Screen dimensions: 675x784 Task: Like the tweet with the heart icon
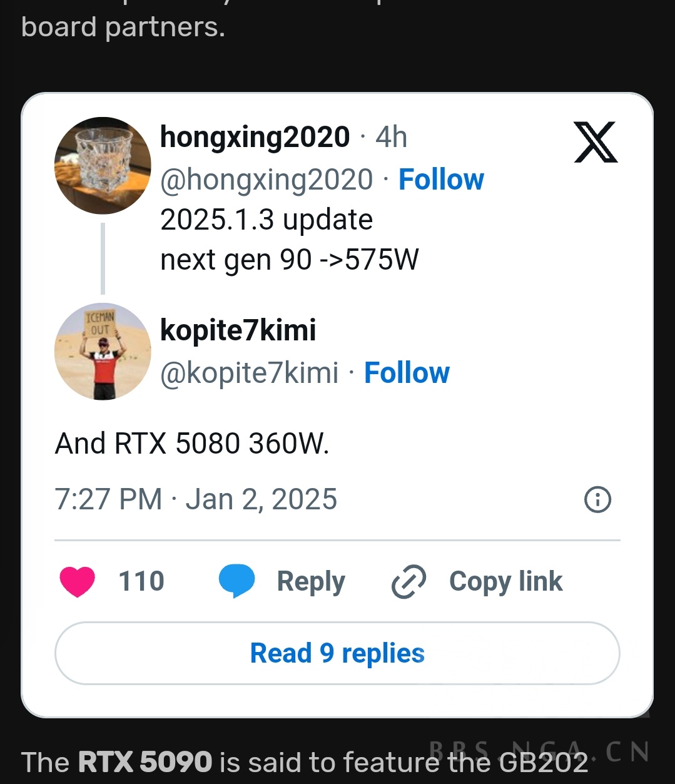pos(78,581)
